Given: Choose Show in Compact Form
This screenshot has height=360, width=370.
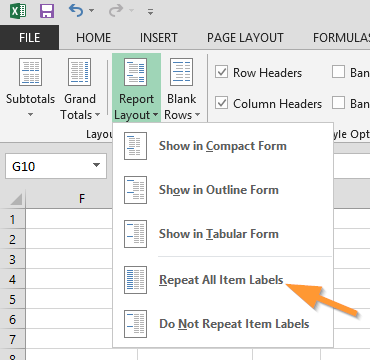Looking at the screenshot, I should (x=223, y=146).
